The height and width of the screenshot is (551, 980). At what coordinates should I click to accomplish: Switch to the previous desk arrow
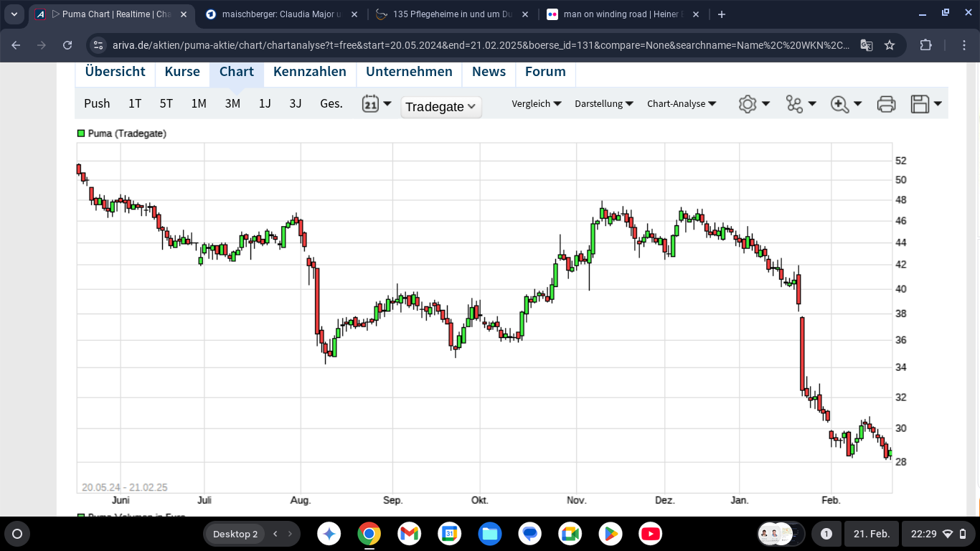275,534
